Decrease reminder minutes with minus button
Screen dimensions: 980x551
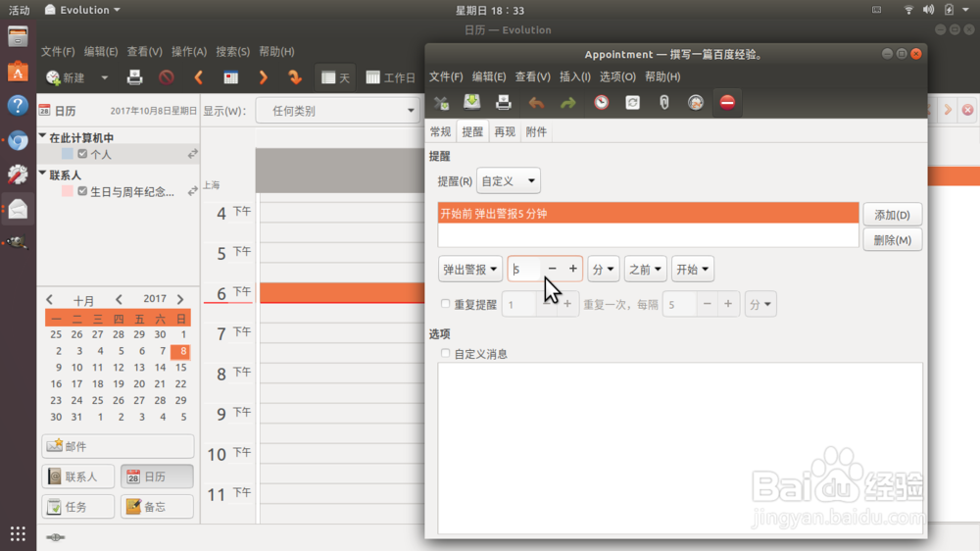pos(552,269)
